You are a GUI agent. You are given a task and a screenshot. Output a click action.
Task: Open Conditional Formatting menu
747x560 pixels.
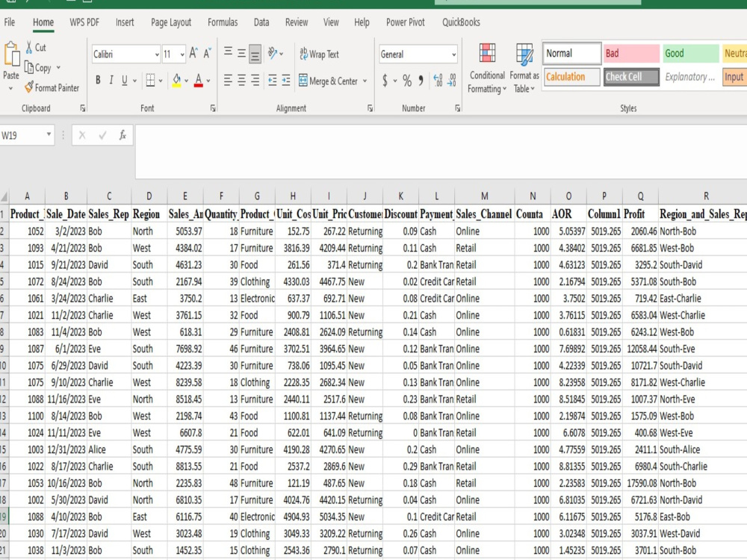(x=487, y=68)
